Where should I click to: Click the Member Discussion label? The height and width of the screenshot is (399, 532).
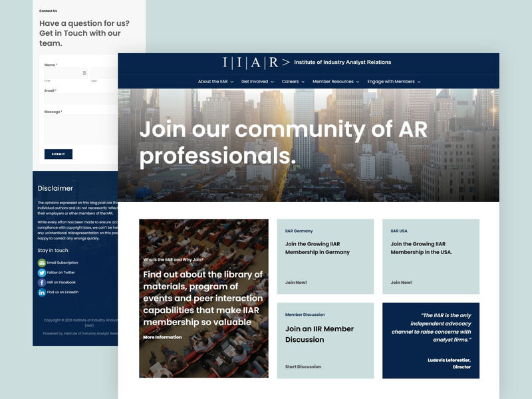click(x=305, y=315)
